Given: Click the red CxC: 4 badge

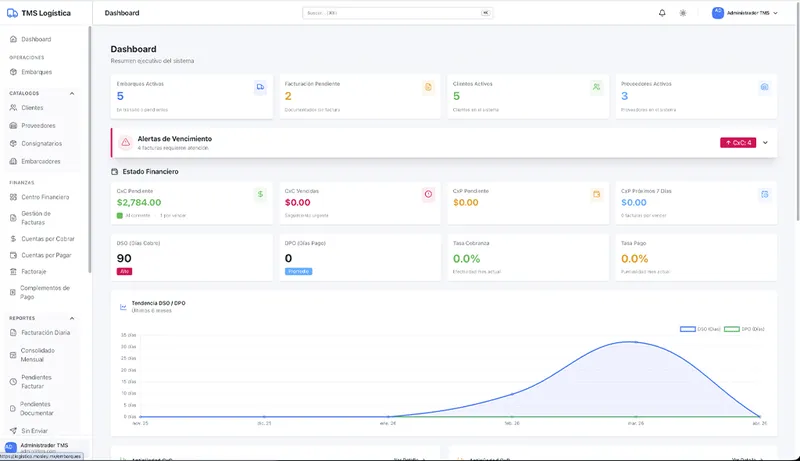Looking at the screenshot, I should (737, 143).
